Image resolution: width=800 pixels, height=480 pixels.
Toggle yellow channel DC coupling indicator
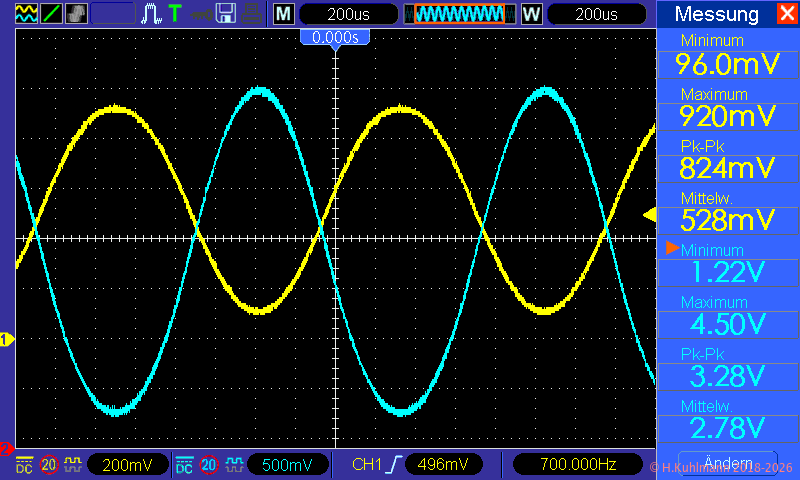25,465
